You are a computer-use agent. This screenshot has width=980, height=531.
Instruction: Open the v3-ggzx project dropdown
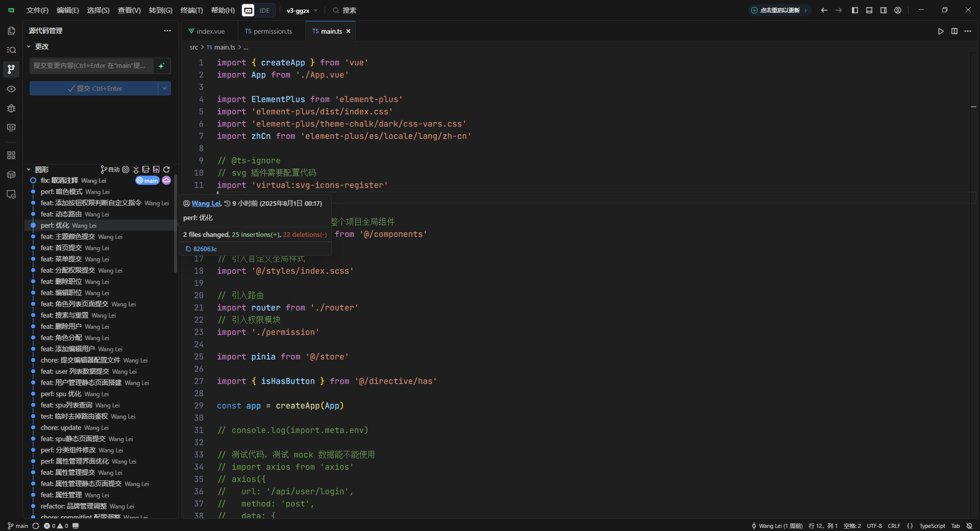coord(302,10)
